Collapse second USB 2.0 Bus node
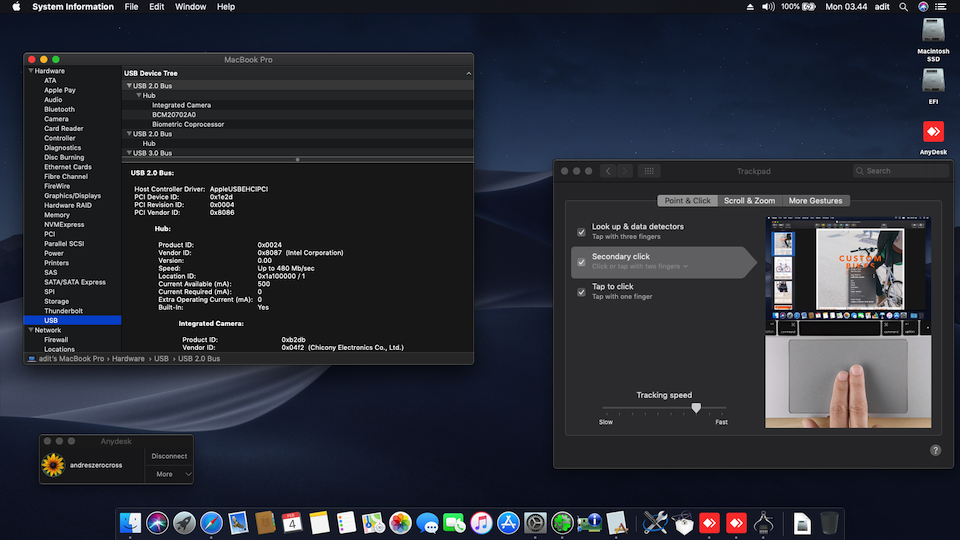The height and width of the screenshot is (540, 960). coord(129,133)
